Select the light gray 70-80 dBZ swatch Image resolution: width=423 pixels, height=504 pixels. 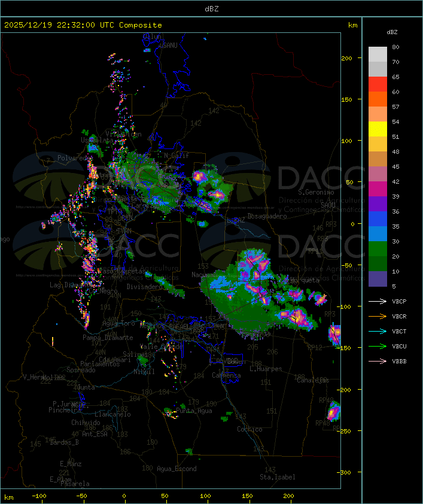[x=378, y=54]
